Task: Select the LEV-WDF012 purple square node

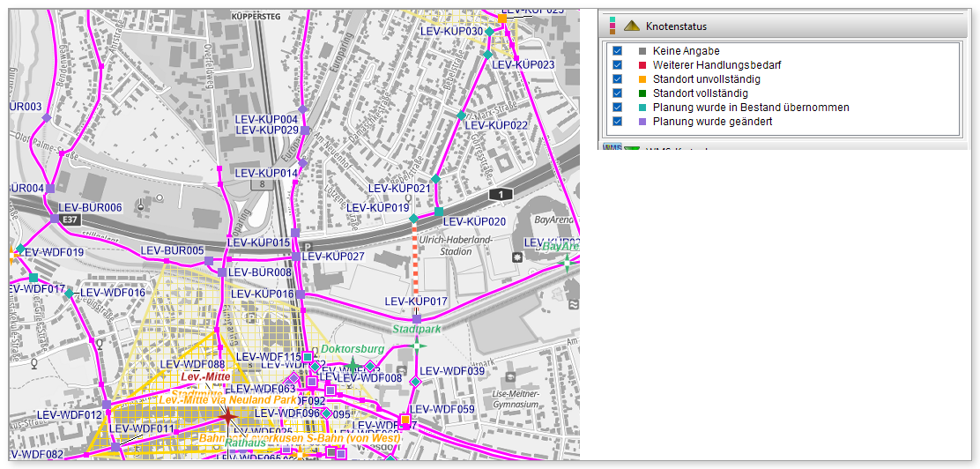Action: coord(107,405)
